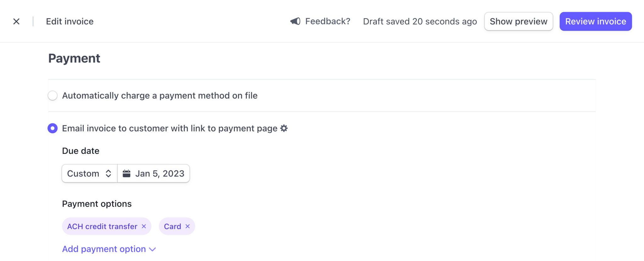Expand Add payment option to see choices
The width and height of the screenshot is (644, 261).
tap(104, 249)
